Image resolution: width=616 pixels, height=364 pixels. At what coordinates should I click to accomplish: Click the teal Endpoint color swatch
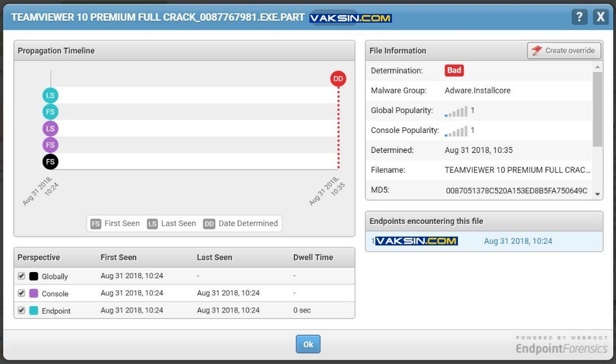34,311
